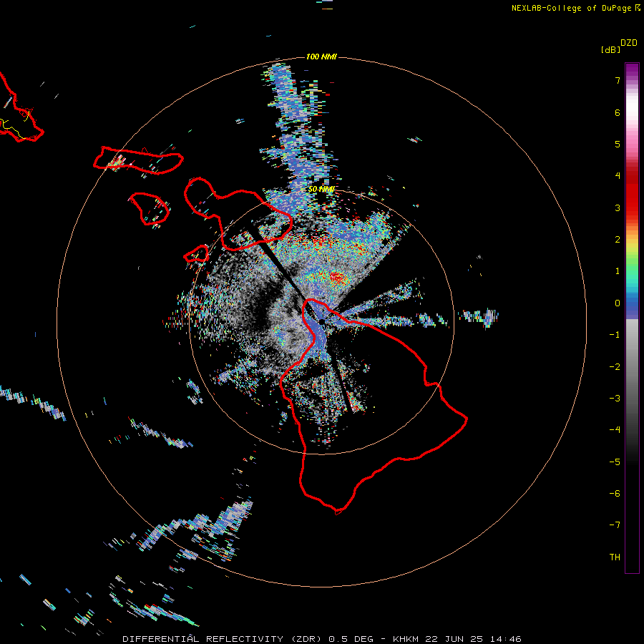Image resolution: width=644 pixels, height=644 pixels.
Task: Click the -5 value on color scale
Action: tap(615, 462)
